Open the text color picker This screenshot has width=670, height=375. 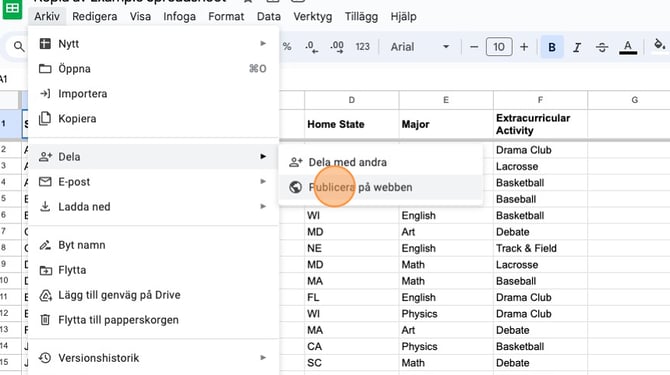[628, 47]
